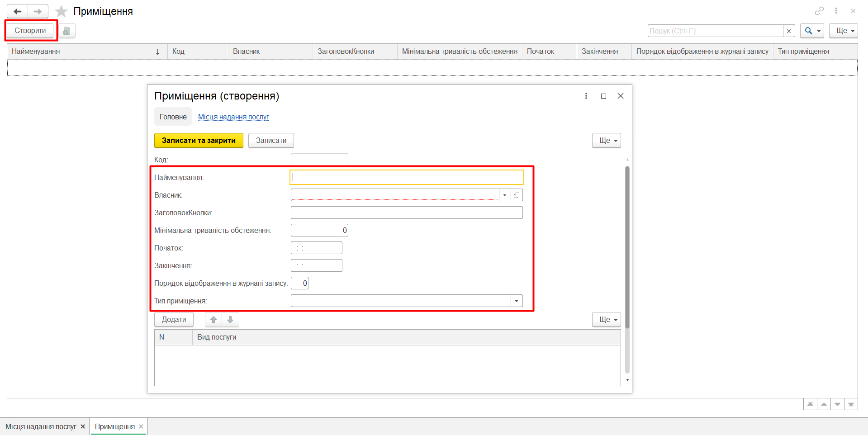
Task: Open the search magnifier dropdown
Action: point(812,31)
